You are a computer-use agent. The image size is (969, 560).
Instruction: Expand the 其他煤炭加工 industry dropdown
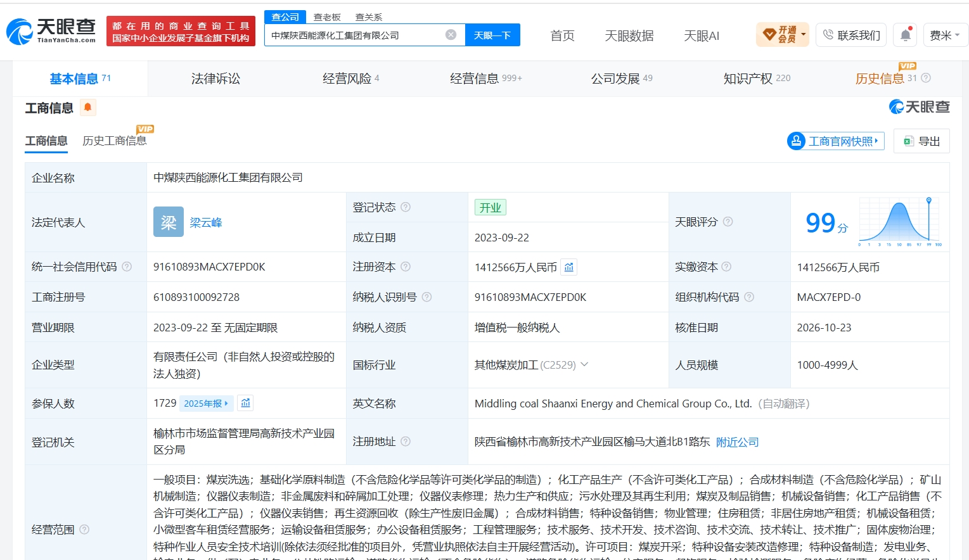[584, 364]
